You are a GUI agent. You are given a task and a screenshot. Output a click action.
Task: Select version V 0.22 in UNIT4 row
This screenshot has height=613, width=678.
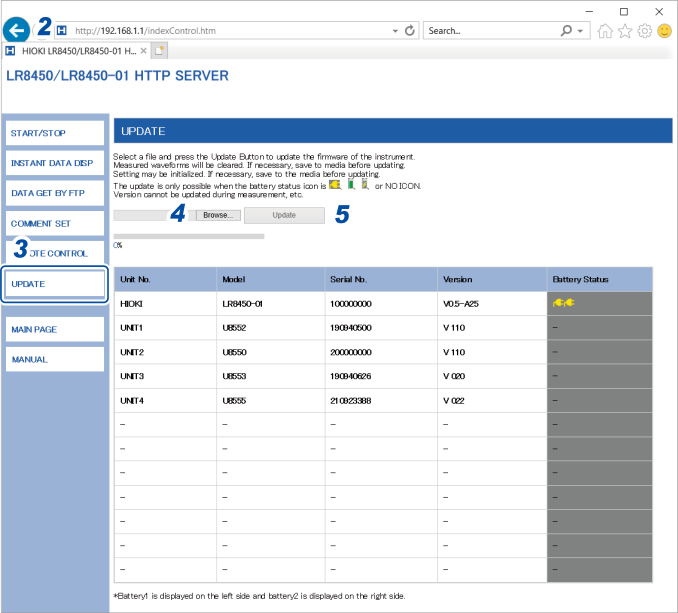492,401
